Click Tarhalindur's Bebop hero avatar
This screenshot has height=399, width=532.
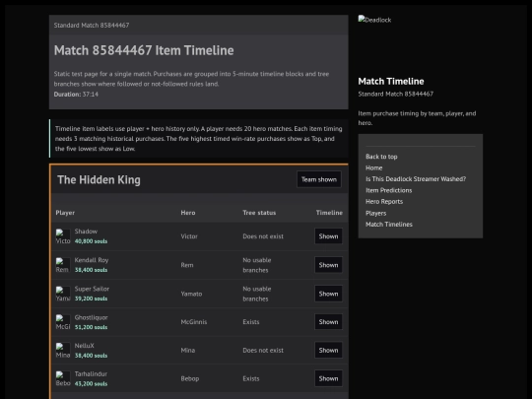(63, 378)
